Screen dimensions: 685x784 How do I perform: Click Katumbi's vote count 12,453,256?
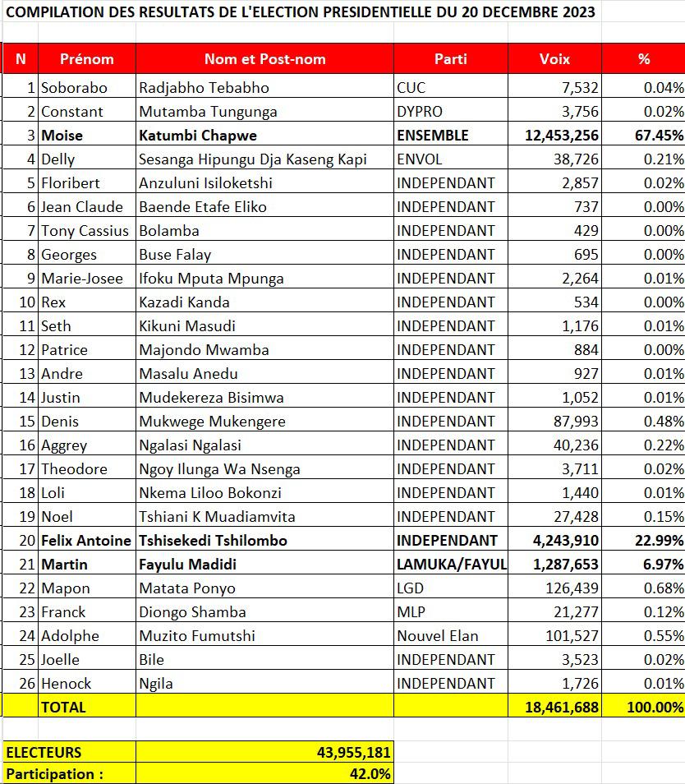554,136
